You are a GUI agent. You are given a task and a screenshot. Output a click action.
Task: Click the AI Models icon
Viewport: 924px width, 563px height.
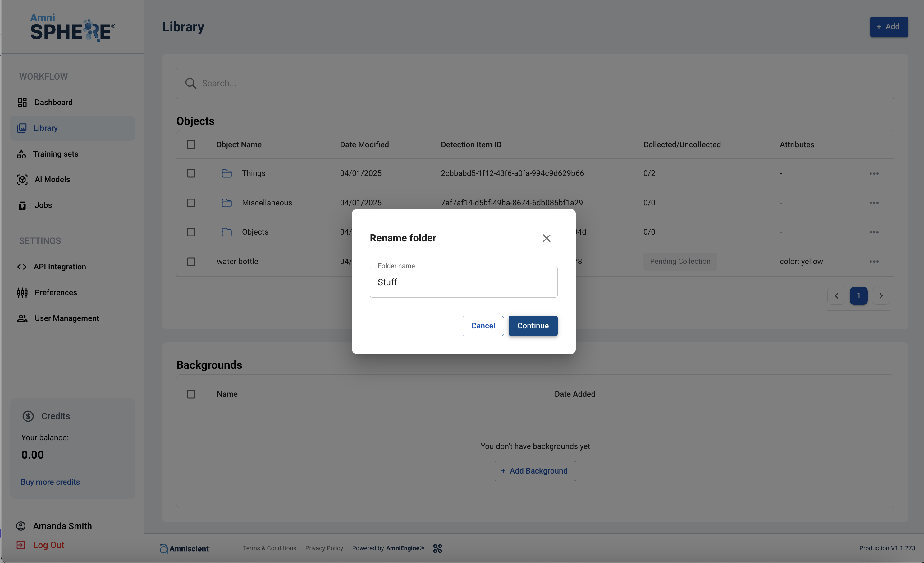(22, 180)
